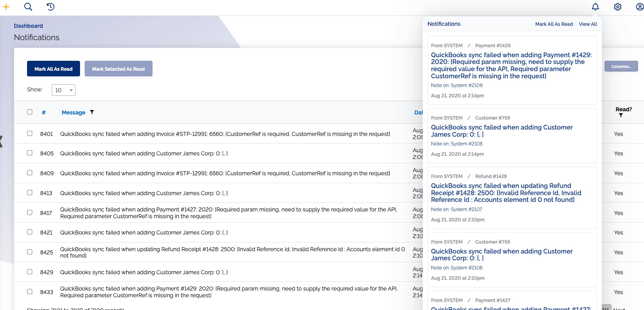Viewport: 644px width, 310px height.
Task: Go to the Dashboard breadcrumb link
Action: pos(28,26)
